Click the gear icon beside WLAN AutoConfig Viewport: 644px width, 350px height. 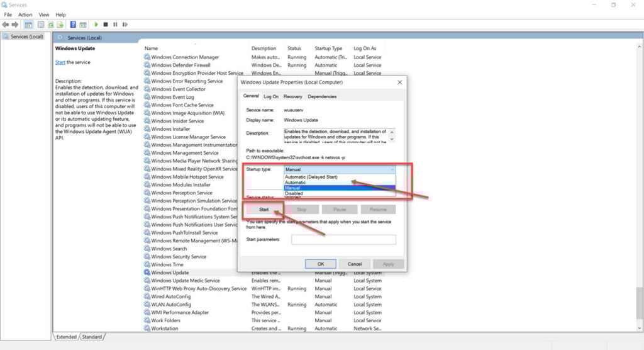point(147,304)
